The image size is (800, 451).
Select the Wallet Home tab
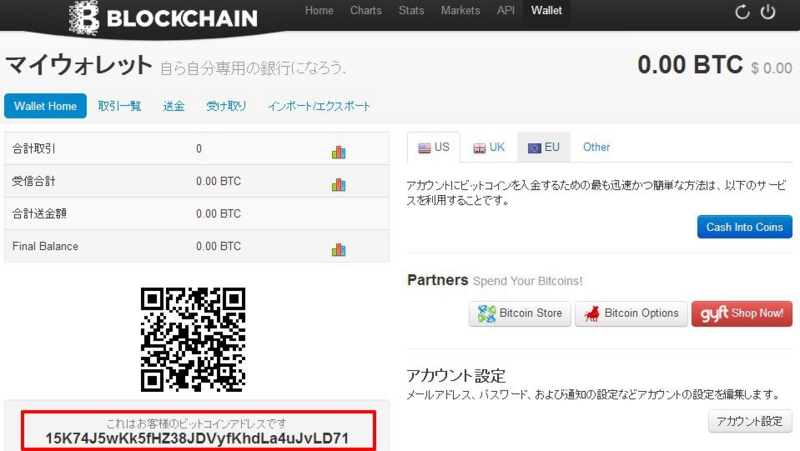(45, 106)
